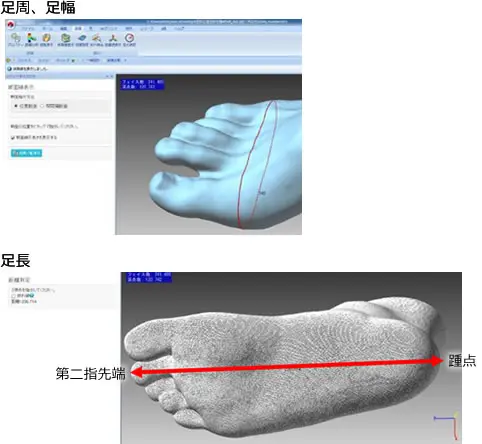Image resolution: width=482 pixels, height=444 pixels.
Task: Click the yellow hand-shaped ribbon icon
Action: pos(47,38)
